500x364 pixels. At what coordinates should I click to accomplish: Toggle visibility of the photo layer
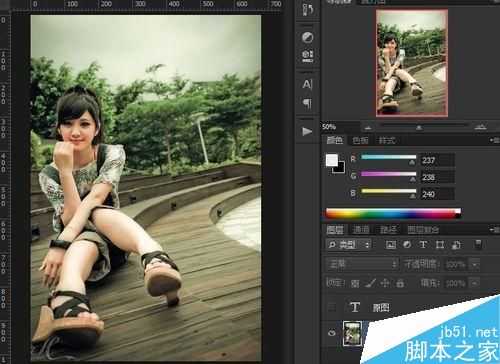click(x=332, y=333)
